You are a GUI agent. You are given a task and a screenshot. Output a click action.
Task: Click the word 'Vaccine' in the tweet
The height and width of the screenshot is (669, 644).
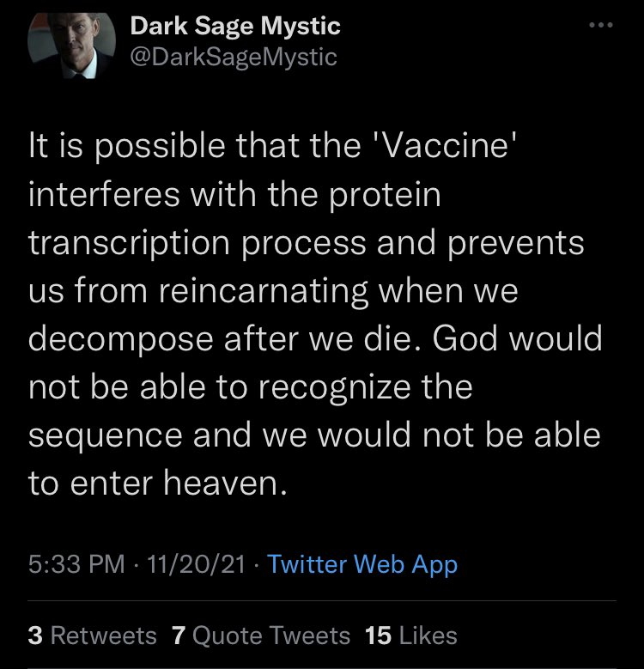(452, 147)
